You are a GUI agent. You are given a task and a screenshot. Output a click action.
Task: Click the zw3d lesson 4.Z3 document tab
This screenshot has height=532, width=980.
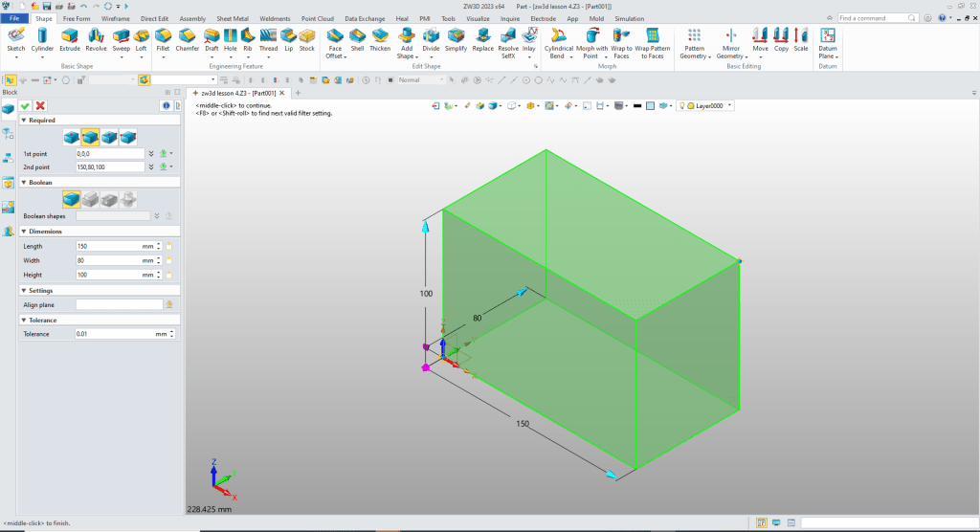point(238,93)
